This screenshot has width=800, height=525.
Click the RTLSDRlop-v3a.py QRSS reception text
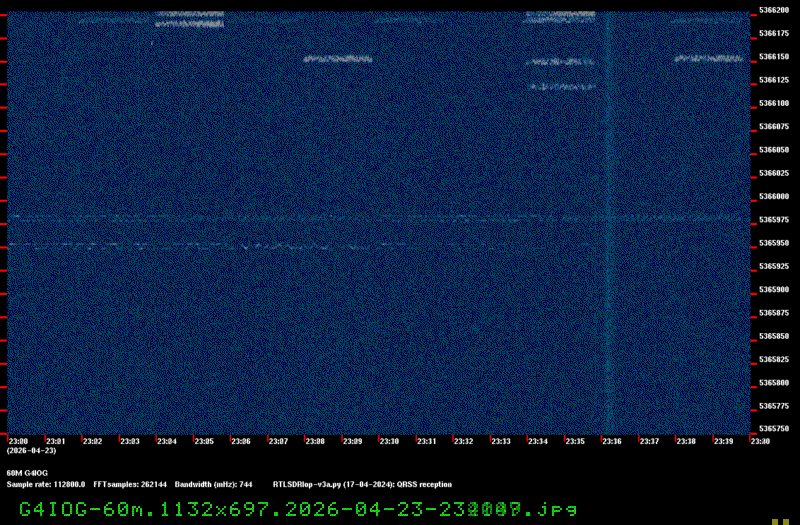coord(362,485)
